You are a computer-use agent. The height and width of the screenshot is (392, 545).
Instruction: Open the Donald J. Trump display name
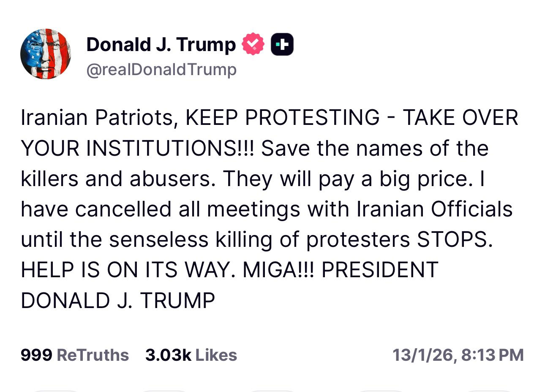point(161,44)
